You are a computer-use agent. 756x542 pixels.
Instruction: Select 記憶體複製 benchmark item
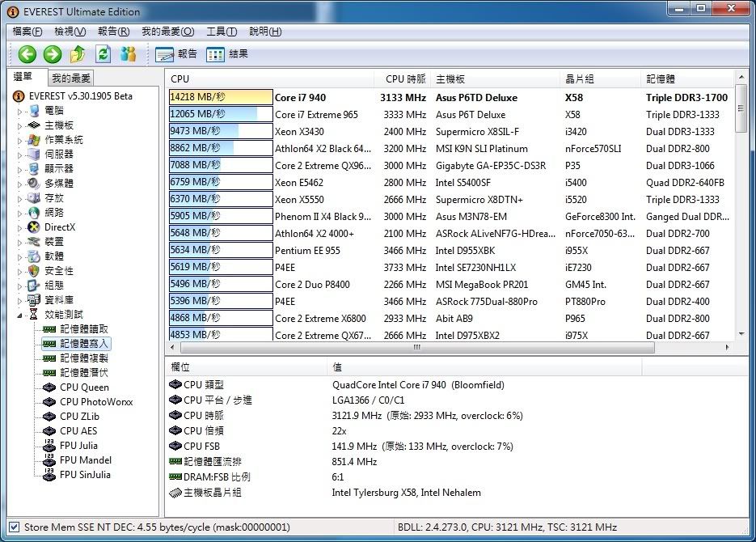pyautogui.click(x=84, y=358)
